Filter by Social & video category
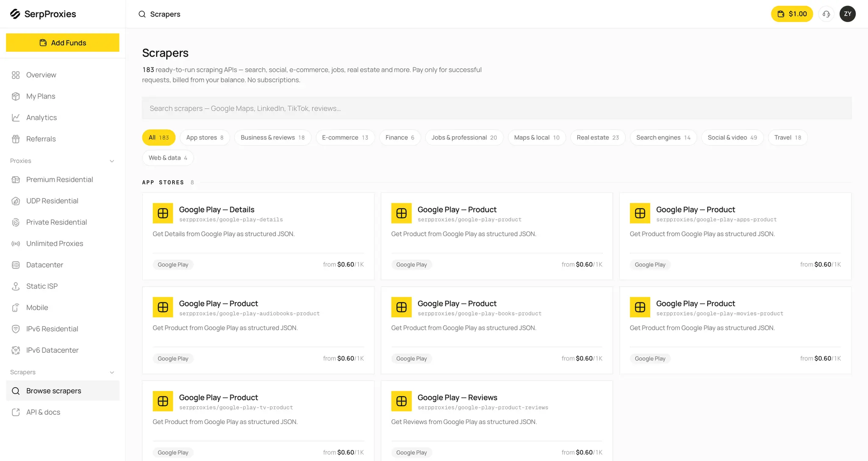Image resolution: width=868 pixels, height=461 pixels. tap(732, 137)
